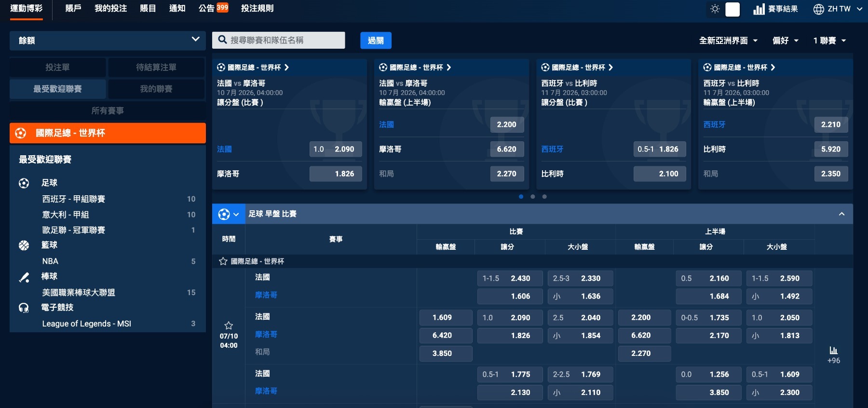Click the 過關 parlay button
This screenshot has height=408, width=868.
tap(376, 41)
